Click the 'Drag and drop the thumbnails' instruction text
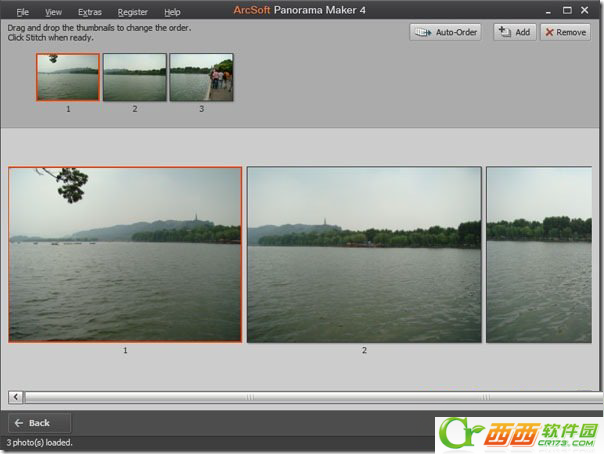This screenshot has height=454, width=604. tap(99, 28)
